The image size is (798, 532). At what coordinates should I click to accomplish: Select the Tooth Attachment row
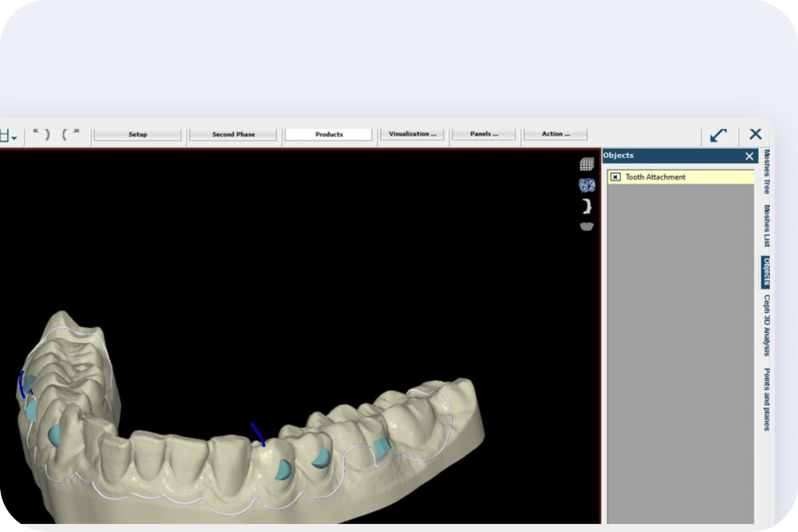(x=681, y=177)
